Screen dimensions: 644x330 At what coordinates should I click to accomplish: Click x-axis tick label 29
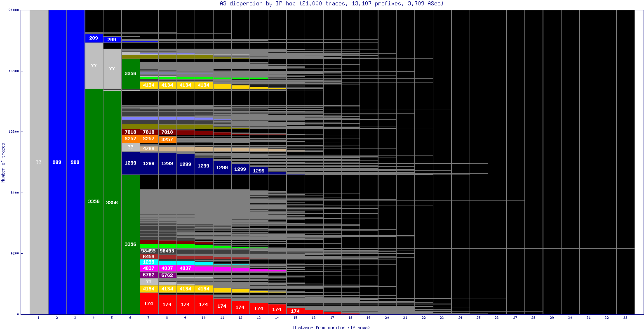552,318
